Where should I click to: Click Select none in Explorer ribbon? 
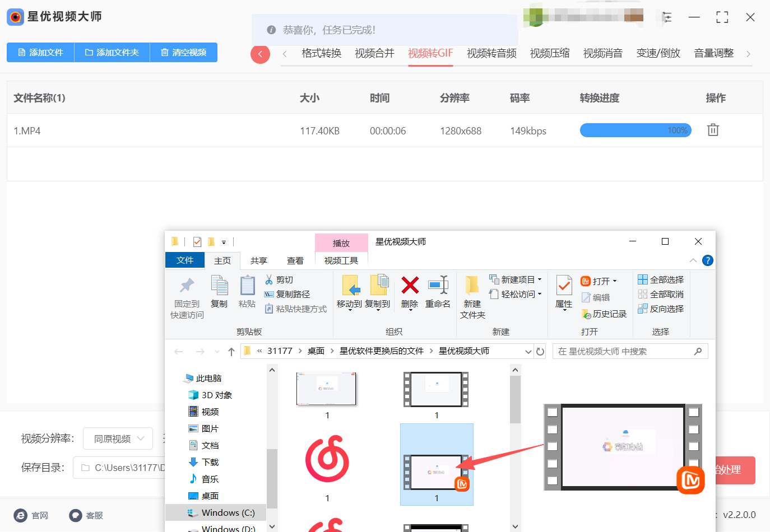661,294
